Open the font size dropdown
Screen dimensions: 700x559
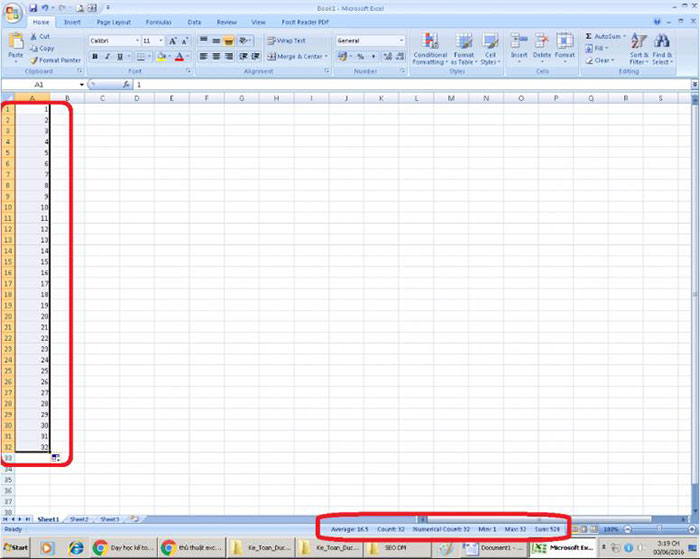pos(161,41)
